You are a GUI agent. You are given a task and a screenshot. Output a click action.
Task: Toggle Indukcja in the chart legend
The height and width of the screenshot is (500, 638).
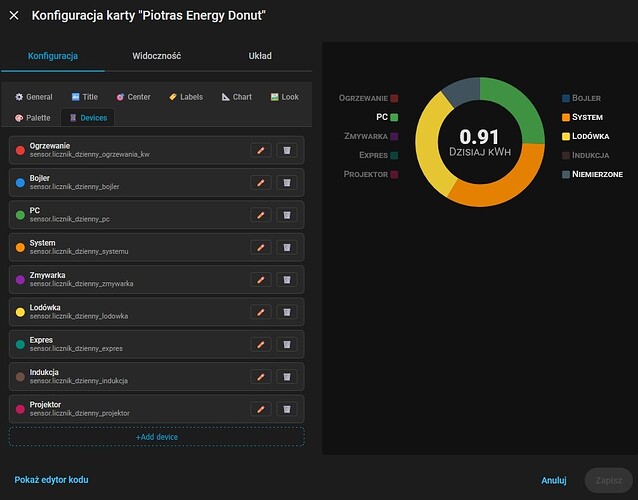586,155
